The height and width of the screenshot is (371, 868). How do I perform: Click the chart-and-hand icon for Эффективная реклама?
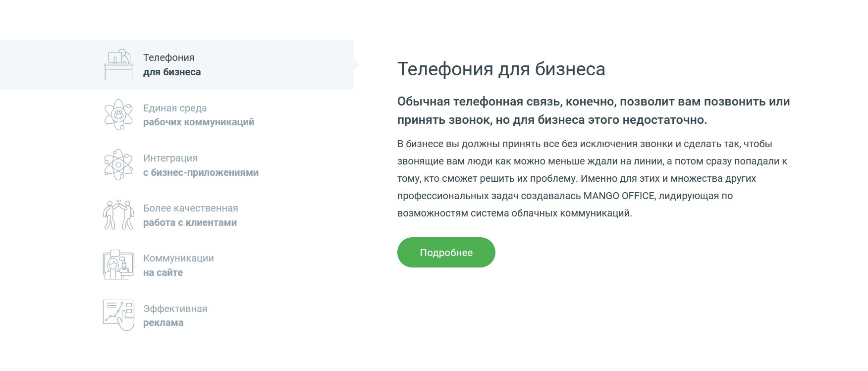click(x=118, y=315)
